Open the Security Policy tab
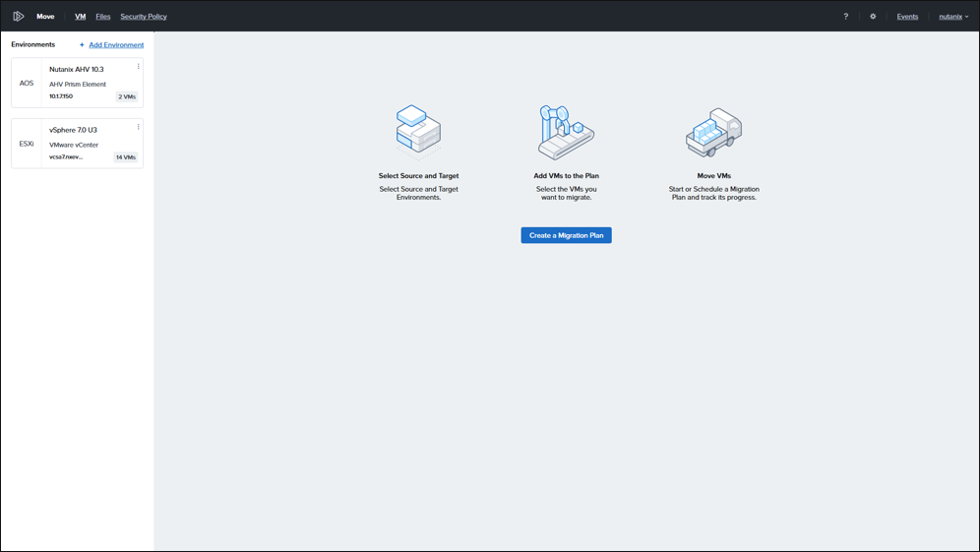 (x=144, y=17)
